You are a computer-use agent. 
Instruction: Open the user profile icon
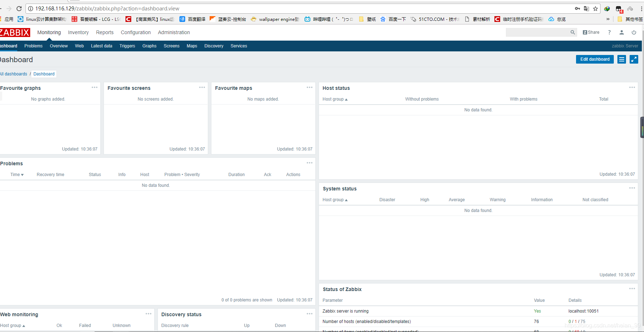(x=621, y=32)
